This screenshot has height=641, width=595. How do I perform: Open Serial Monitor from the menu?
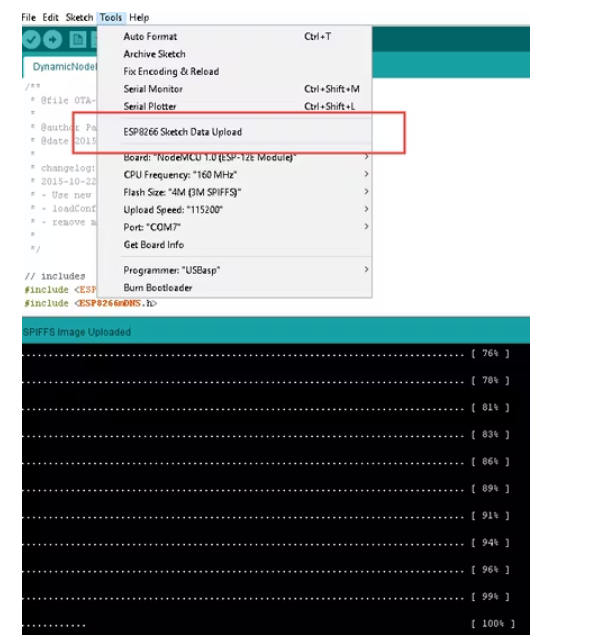tap(235, 89)
